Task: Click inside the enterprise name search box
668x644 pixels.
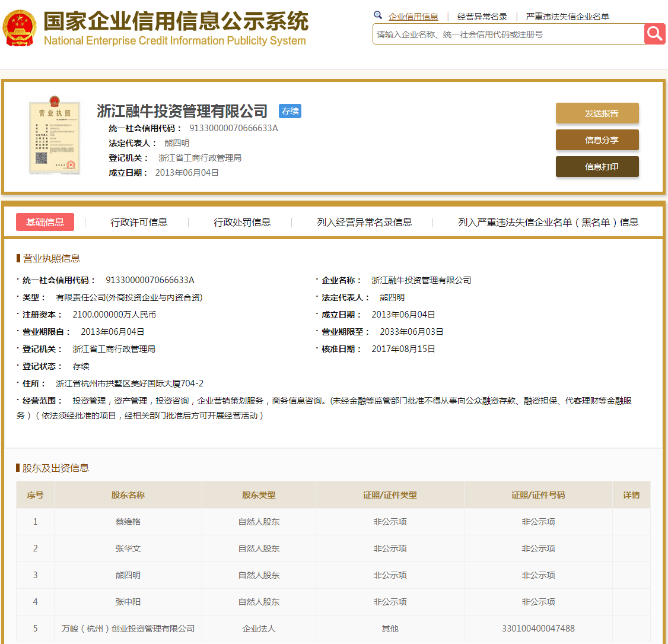Action: pos(504,34)
